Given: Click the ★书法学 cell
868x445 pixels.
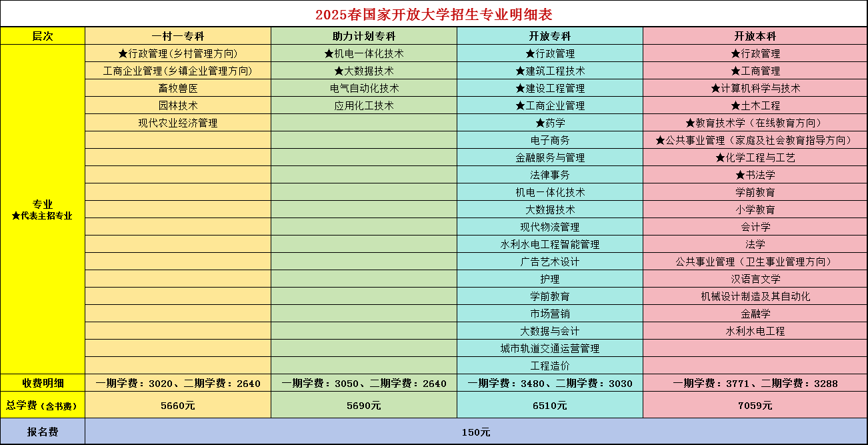Looking at the screenshot, I should coord(755,175).
